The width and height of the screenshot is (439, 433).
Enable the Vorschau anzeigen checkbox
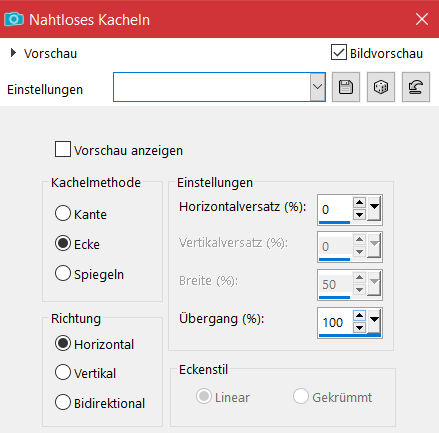[63, 149]
